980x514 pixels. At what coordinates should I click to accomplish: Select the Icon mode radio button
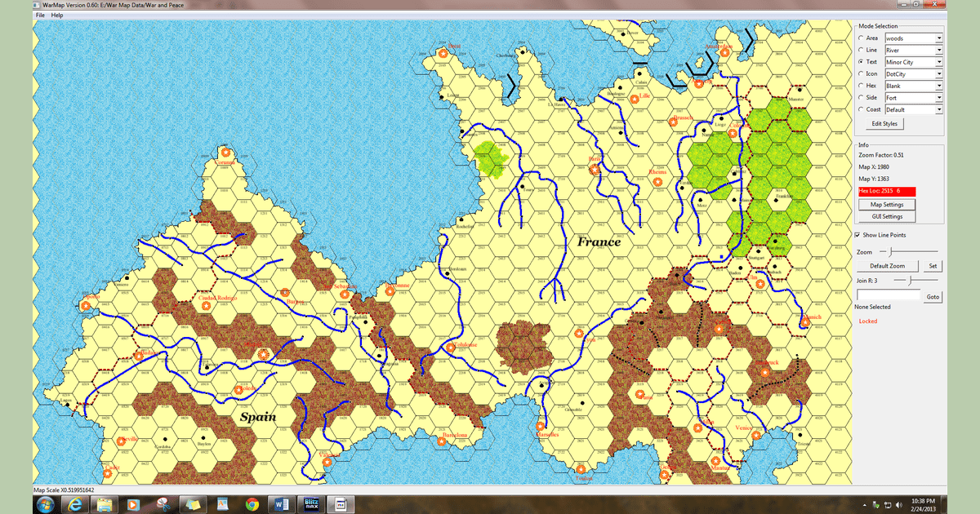(x=861, y=74)
